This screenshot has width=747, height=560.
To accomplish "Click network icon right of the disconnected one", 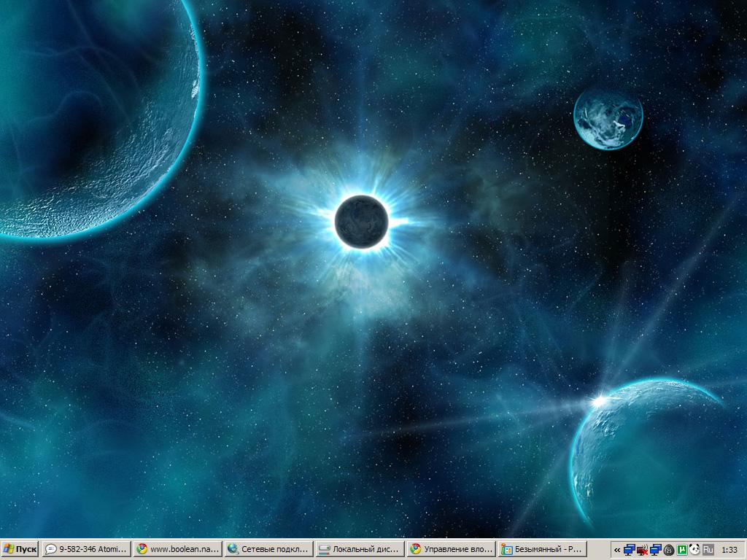I will coord(656,550).
